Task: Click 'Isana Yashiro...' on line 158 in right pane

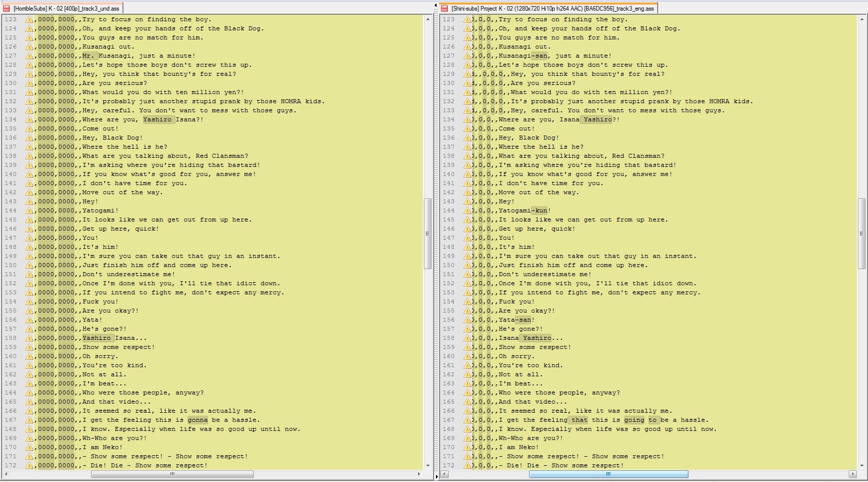Action: click(x=531, y=338)
